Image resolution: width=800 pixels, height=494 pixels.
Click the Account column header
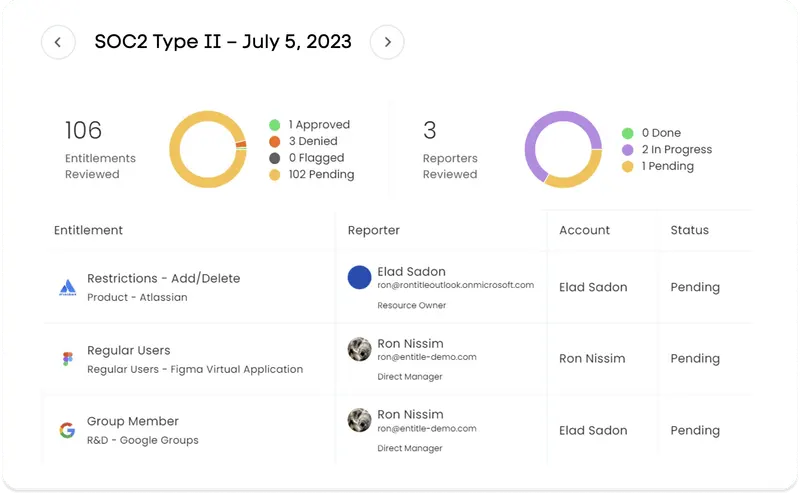click(x=584, y=230)
